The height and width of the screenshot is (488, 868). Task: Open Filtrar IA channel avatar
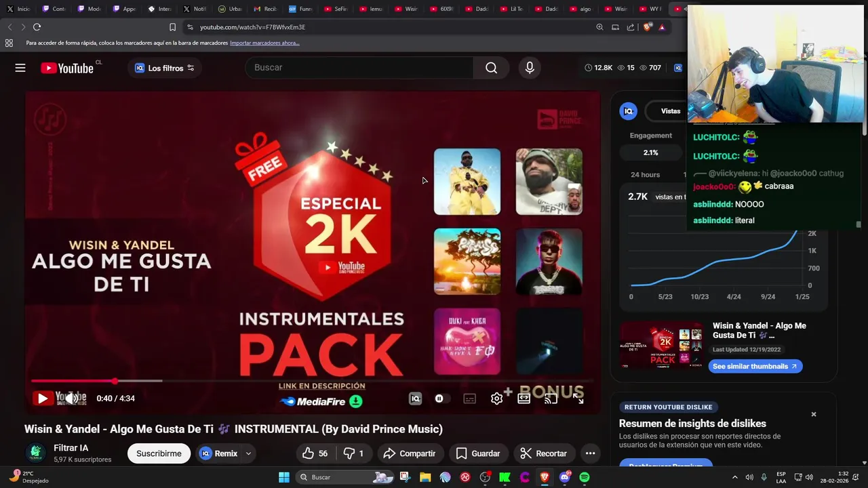pyautogui.click(x=35, y=453)
